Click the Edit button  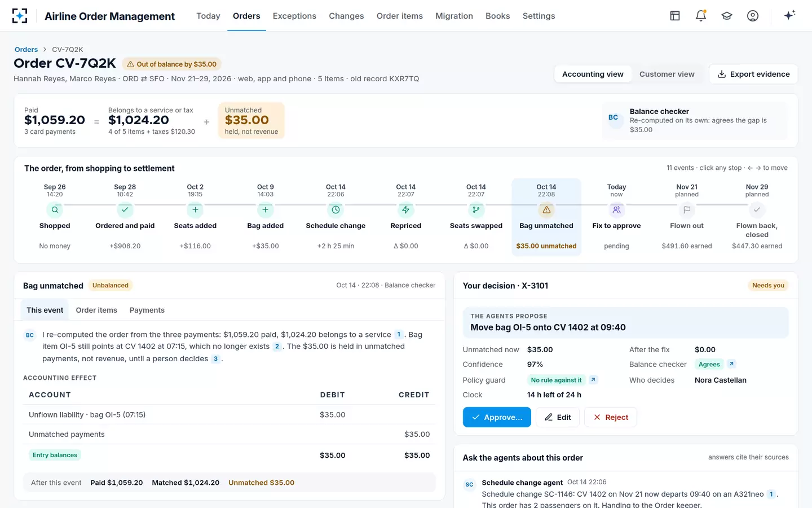tap(558, 417)
